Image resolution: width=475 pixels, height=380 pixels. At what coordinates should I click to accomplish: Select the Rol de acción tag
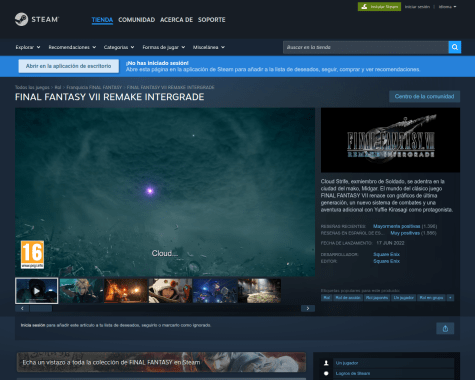click(348, 298)
